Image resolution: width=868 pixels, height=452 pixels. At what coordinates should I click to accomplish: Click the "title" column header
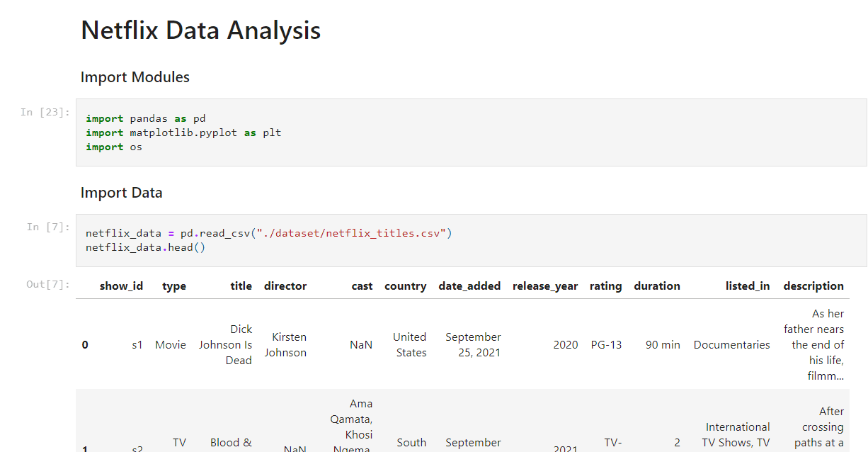click(241, 286)
